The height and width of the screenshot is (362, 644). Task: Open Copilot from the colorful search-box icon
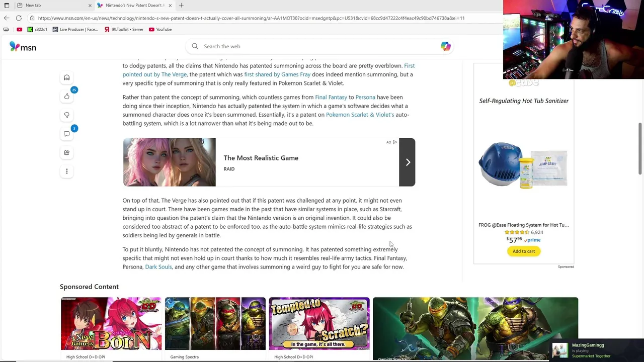[x=445, y=46]
